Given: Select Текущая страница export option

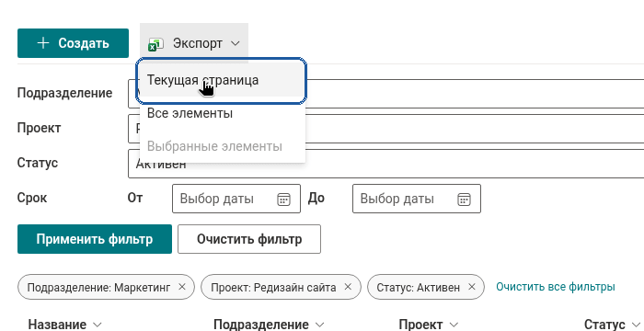Looking at the screenshot, I should click(x=223, y=80).
